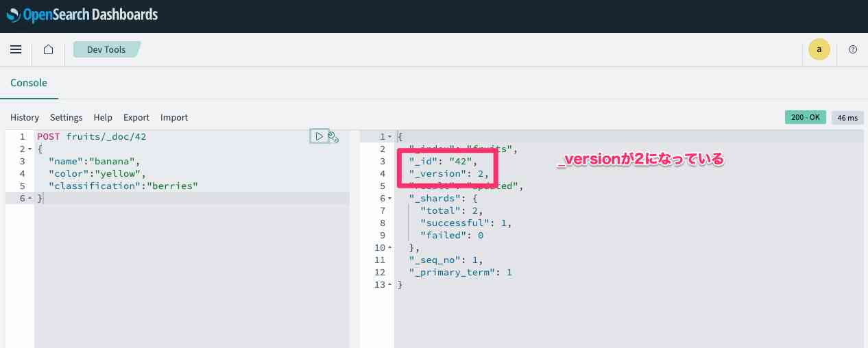Open the user avatar "a" menu
868x348 pixels.
[x=819, y=49]
